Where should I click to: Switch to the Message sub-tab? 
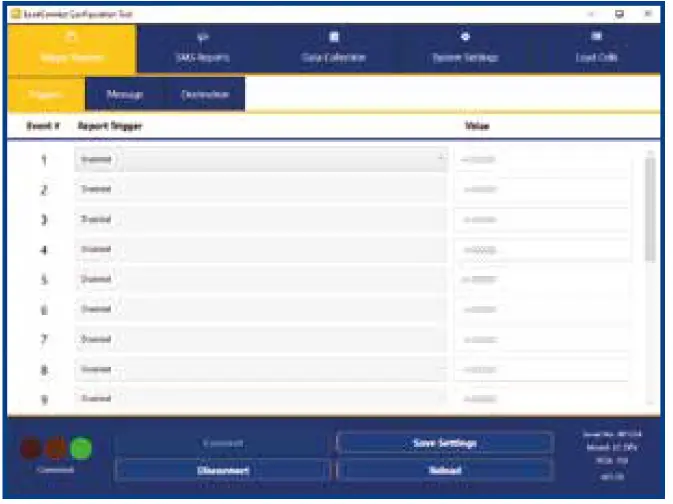tap(124, 94)
